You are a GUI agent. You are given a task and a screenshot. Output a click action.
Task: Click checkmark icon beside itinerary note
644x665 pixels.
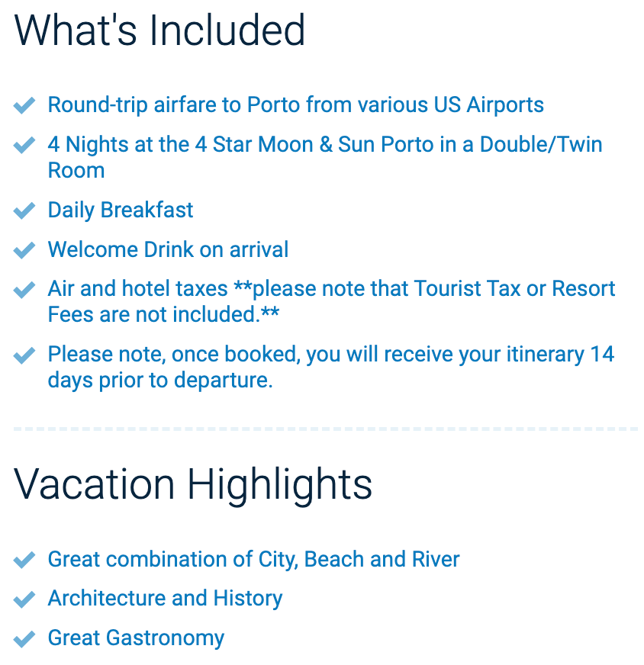24,355
